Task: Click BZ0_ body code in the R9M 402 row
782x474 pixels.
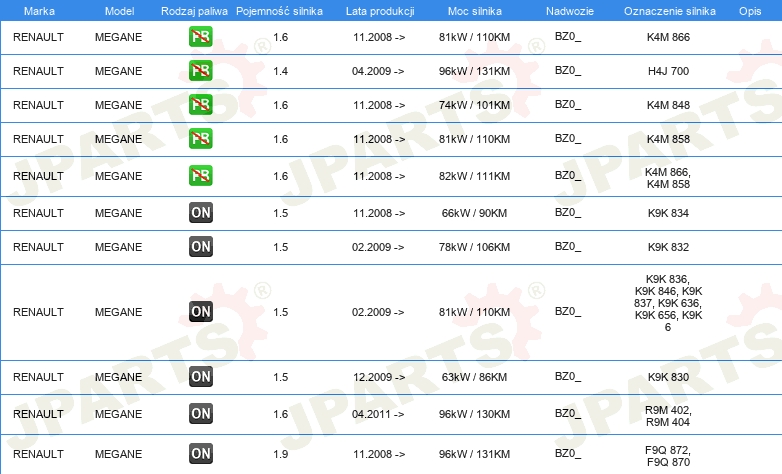Action: point(568,414)
